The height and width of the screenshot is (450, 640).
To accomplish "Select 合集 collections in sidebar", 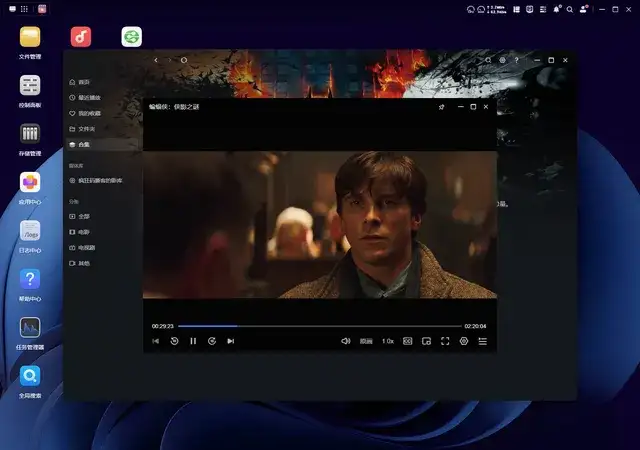I will [102, 145].
